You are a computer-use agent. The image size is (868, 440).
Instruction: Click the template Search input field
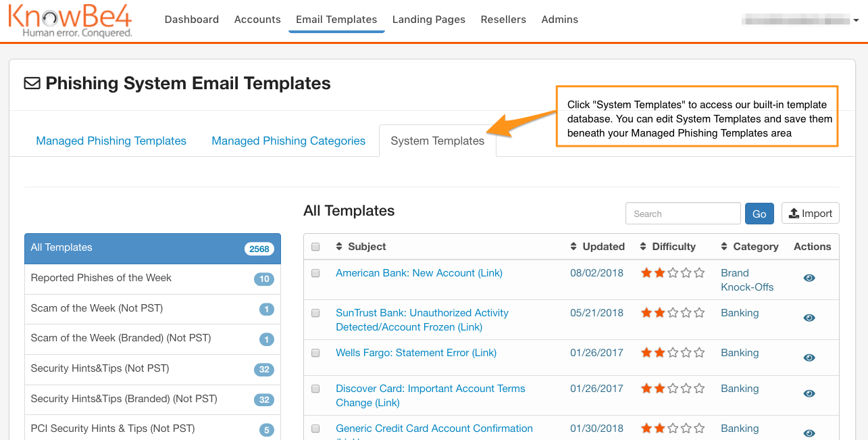pyautogui.click(x=683, y=214)
